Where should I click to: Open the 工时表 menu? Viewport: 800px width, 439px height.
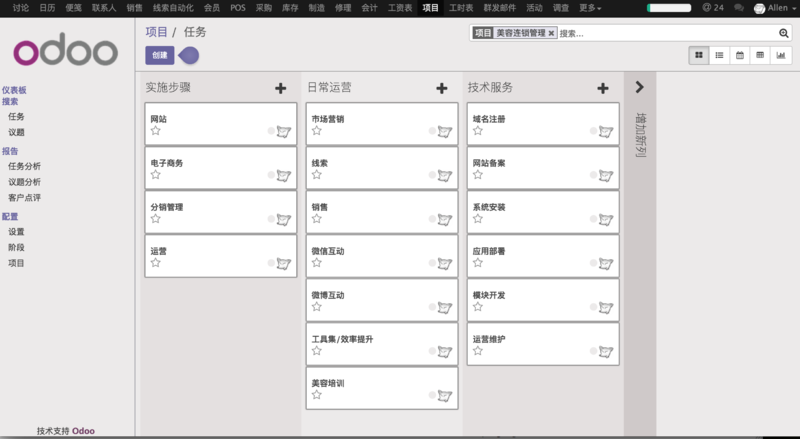click(461, 8)
